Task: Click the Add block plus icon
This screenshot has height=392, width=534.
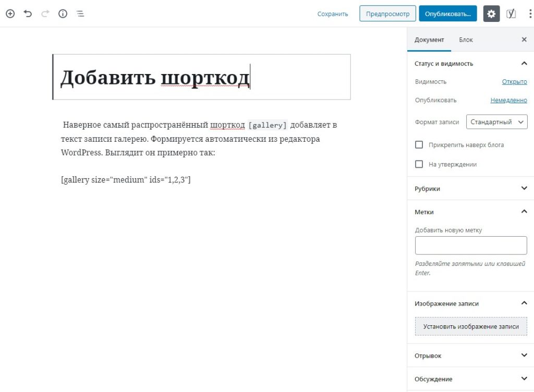Action: point(10,14)
